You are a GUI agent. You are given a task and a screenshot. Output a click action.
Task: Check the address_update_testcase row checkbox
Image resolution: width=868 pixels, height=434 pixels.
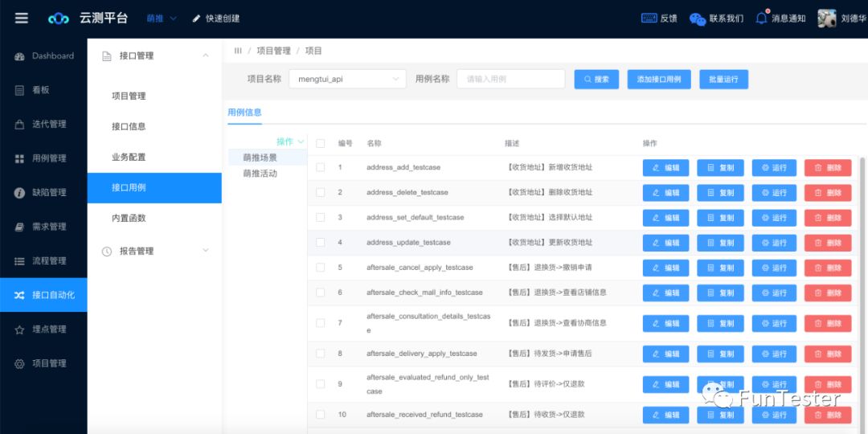click(x=320, y=243)
